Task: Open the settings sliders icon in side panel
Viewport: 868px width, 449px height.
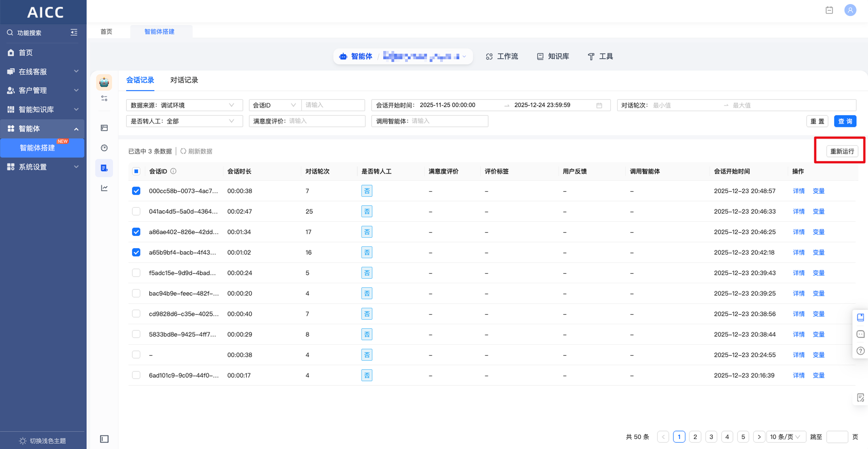Action: click(x=104, y=99)
